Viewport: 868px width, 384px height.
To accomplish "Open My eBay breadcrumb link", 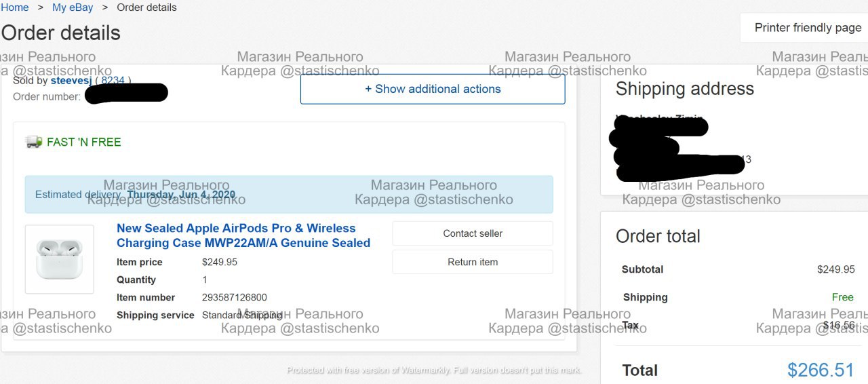I will point(73,7).
